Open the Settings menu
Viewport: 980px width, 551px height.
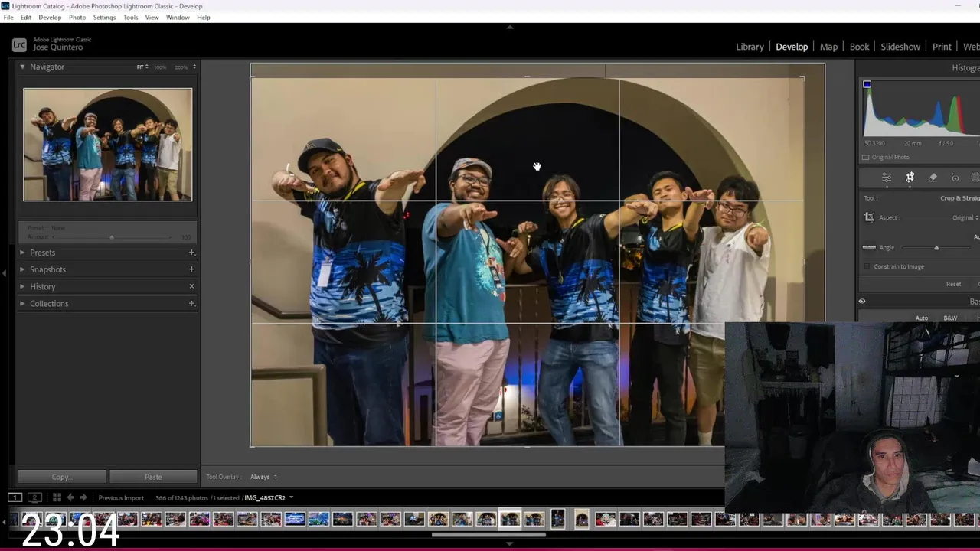(104, 17)
